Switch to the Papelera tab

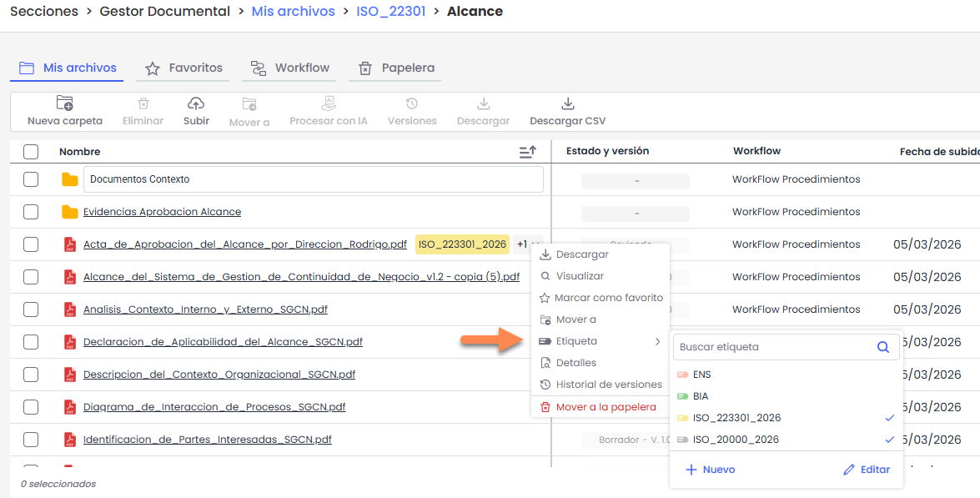tap(396, 68)
